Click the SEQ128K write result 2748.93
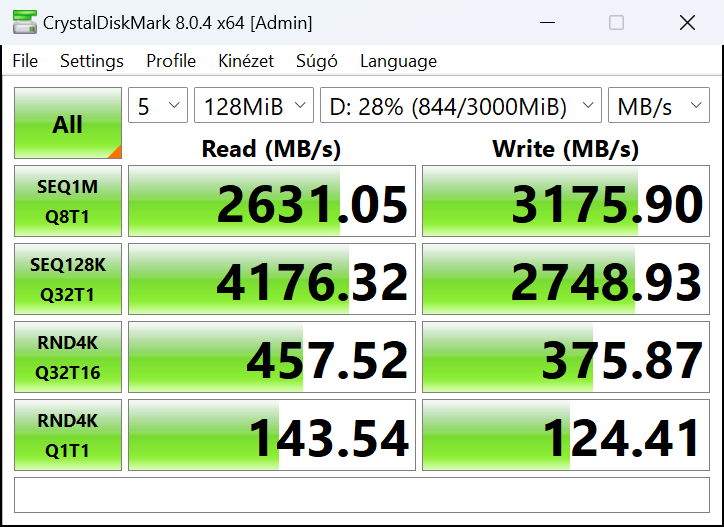The image size is (724, 527). pyautogui.click(x=566, y=279)
